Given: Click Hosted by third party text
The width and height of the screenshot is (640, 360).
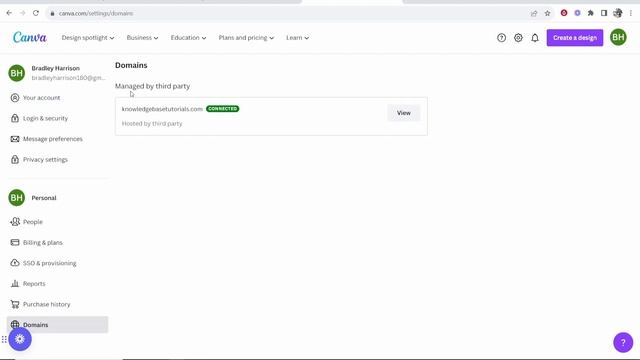Looking at the screenshot, I should [152, 123].
